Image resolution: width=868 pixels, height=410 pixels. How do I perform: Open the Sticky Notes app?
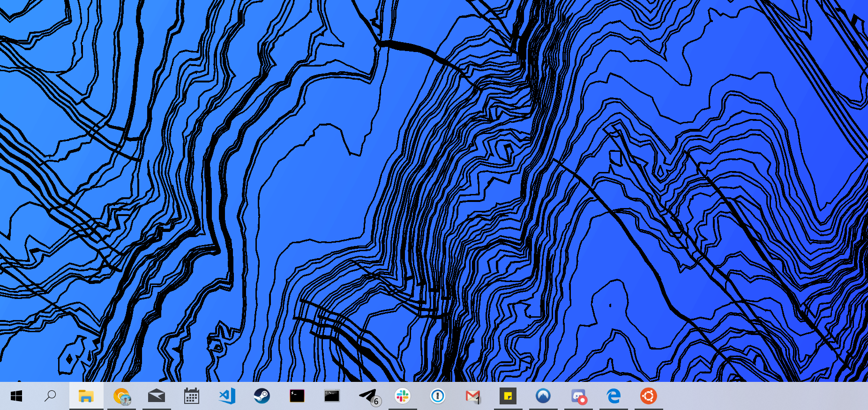pyautogui.click(x=508, y=396)
